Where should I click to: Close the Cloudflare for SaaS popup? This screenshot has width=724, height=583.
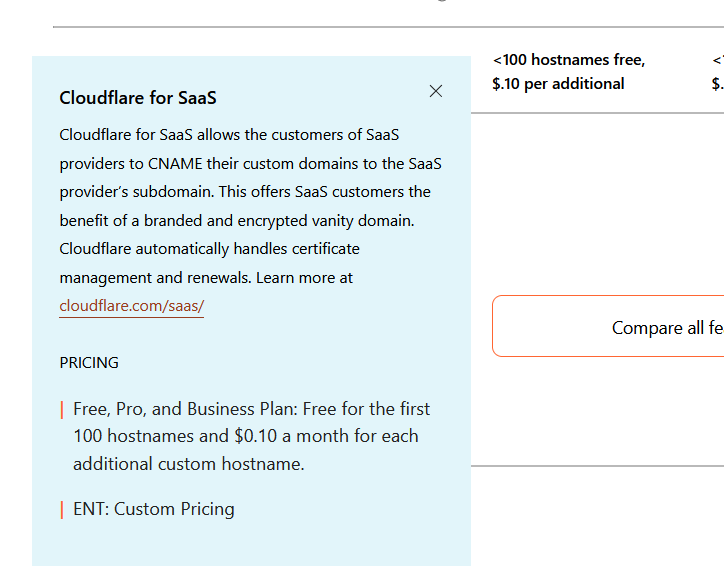pyautogui.click(x=435, y=91)
